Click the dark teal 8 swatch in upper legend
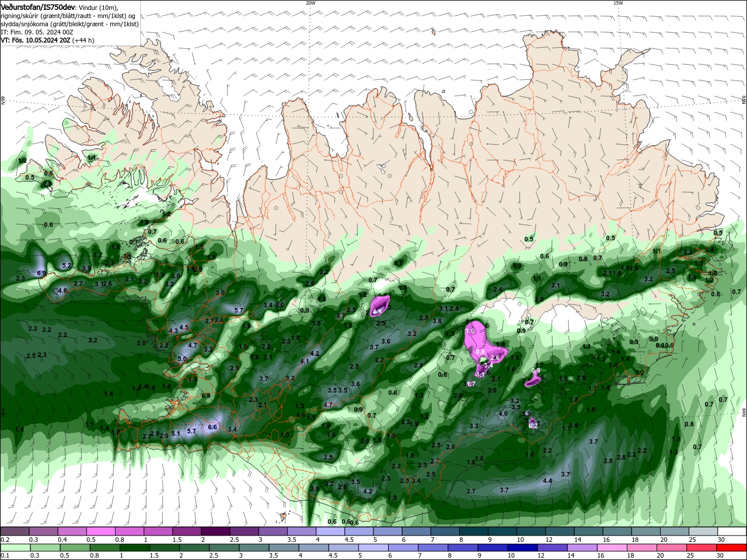 tap(473, 531)
